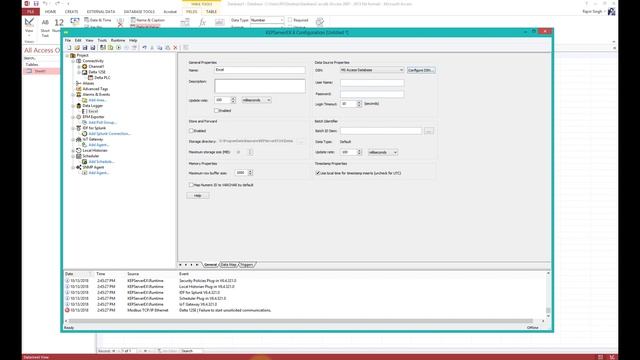Click Batch ID Item browse button
Viewport: 640px width, 360px height.
tap(429, 131)
